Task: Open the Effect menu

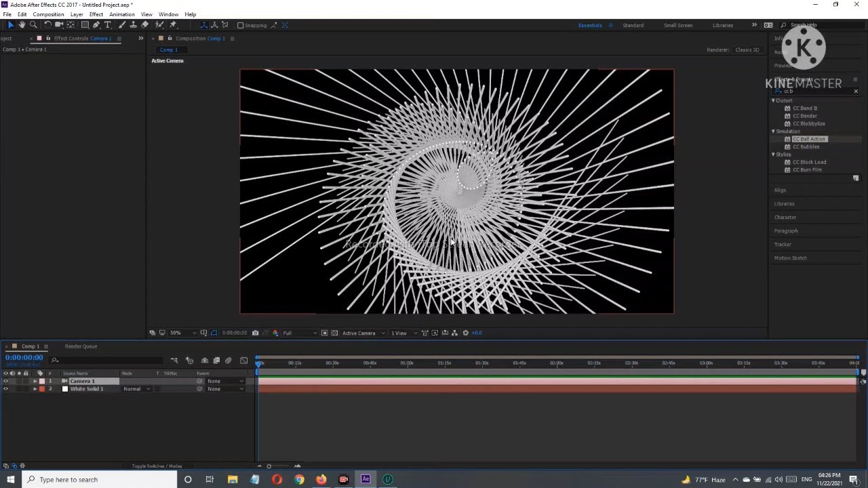Action: coord(96,14)
